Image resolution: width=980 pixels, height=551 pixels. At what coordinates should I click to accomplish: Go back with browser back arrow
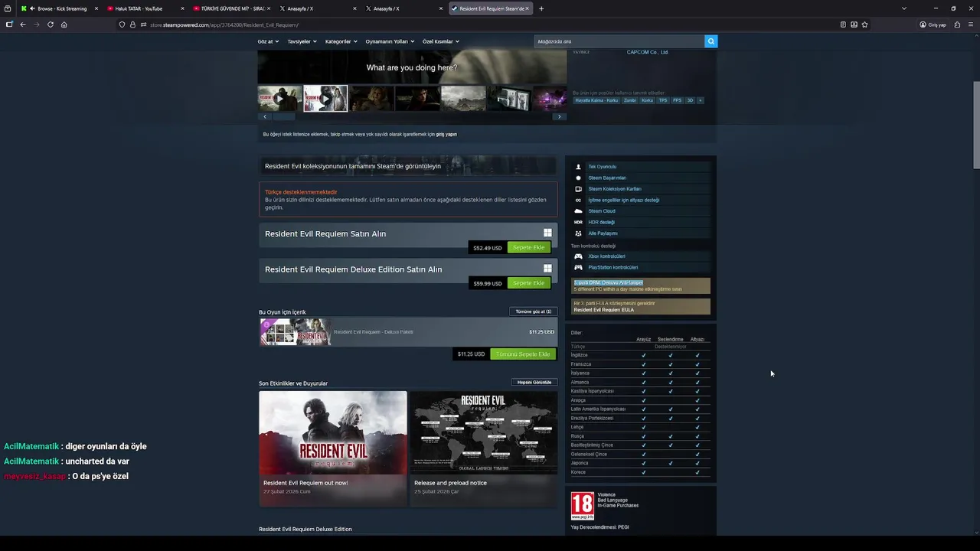(x=23, y=24)
